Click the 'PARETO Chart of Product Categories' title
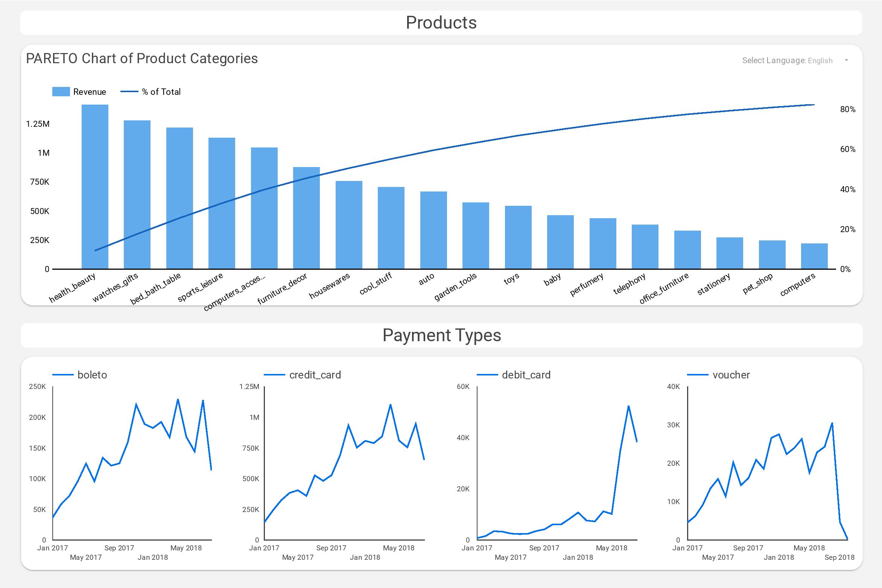This screenshot has height=588, width=882. point(142,58)
